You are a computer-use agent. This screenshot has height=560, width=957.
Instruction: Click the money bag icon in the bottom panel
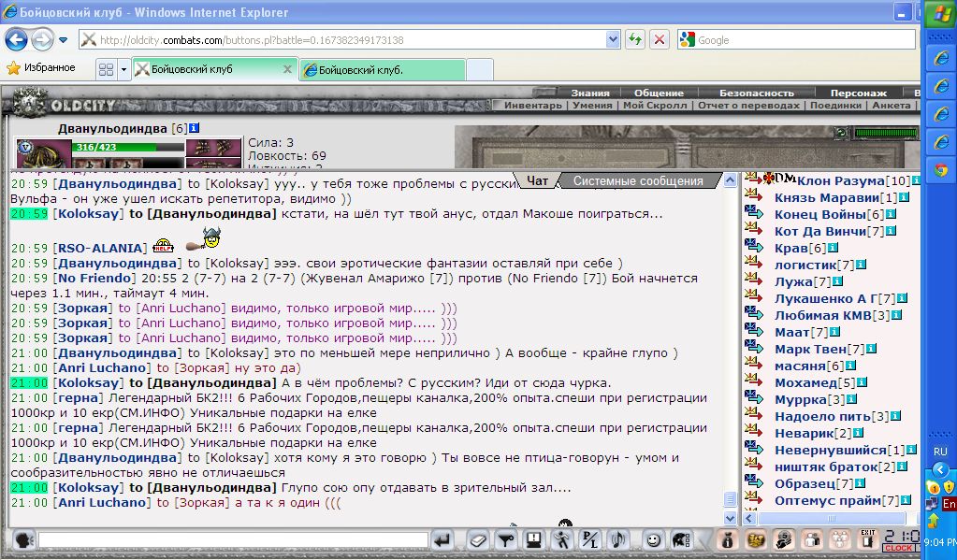[x=727, y=539]
